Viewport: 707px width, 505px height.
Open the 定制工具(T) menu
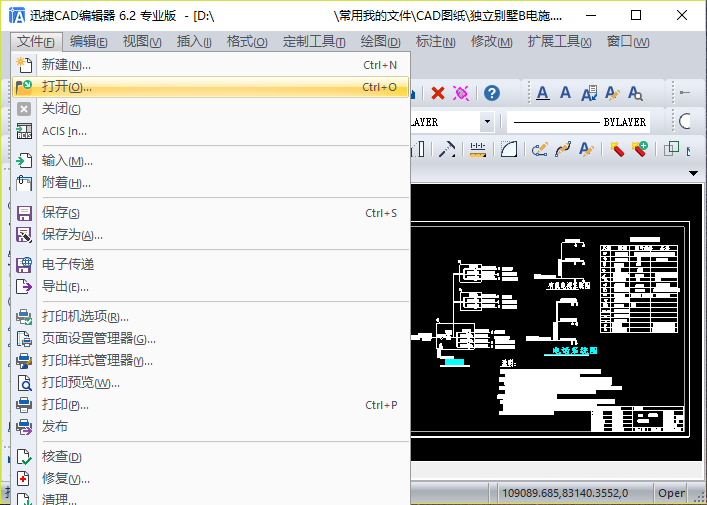314,41
